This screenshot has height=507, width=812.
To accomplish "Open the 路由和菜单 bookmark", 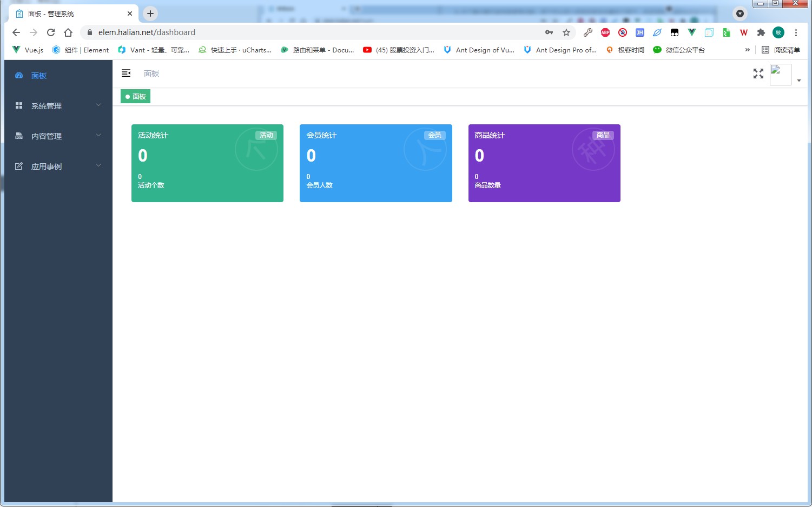I will point(317,50).
